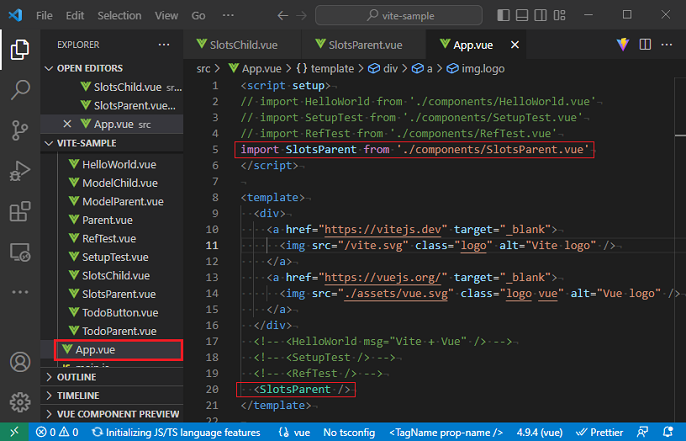The width and height of the screenshot is (686, 441).
Task: Click line number 20 in the gutter
Action: (x=212, y=389)
